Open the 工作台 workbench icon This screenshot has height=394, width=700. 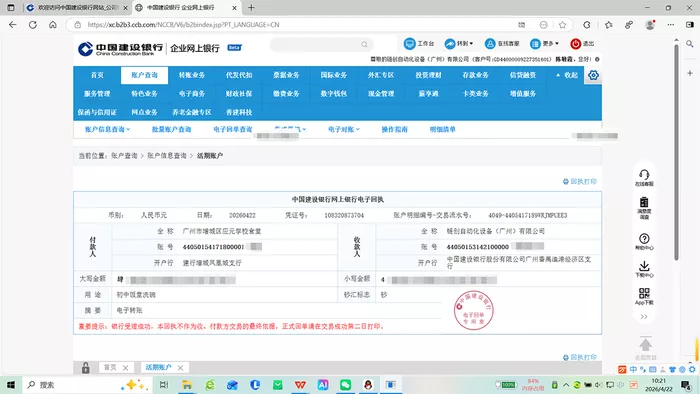click(x=409, y=43)
